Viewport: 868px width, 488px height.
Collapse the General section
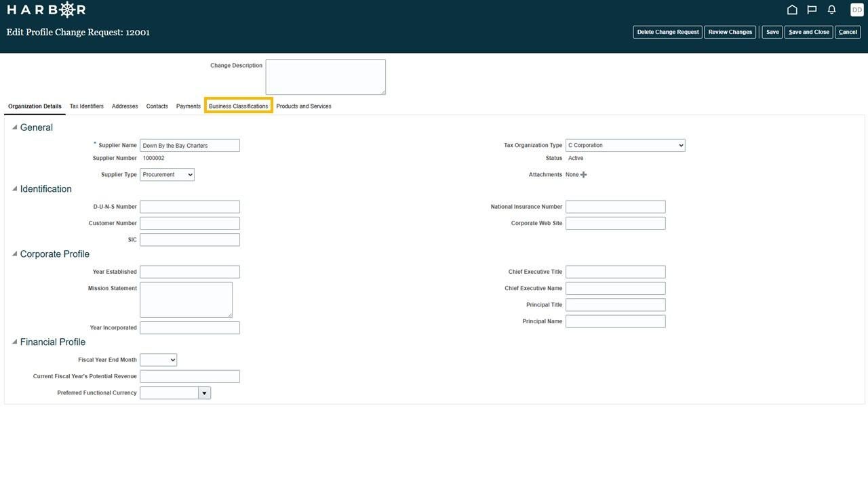14,127
